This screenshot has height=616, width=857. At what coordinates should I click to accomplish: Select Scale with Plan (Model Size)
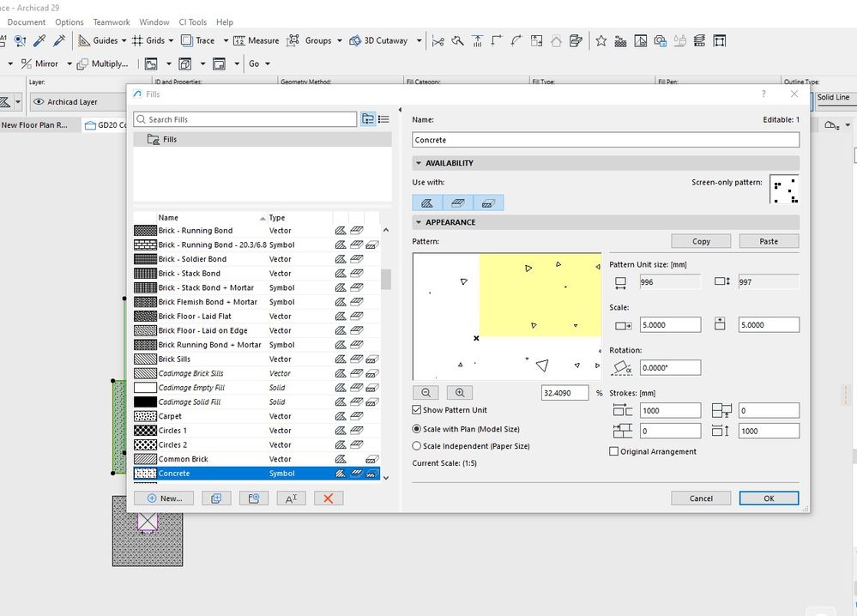click(x=417, y=429)
